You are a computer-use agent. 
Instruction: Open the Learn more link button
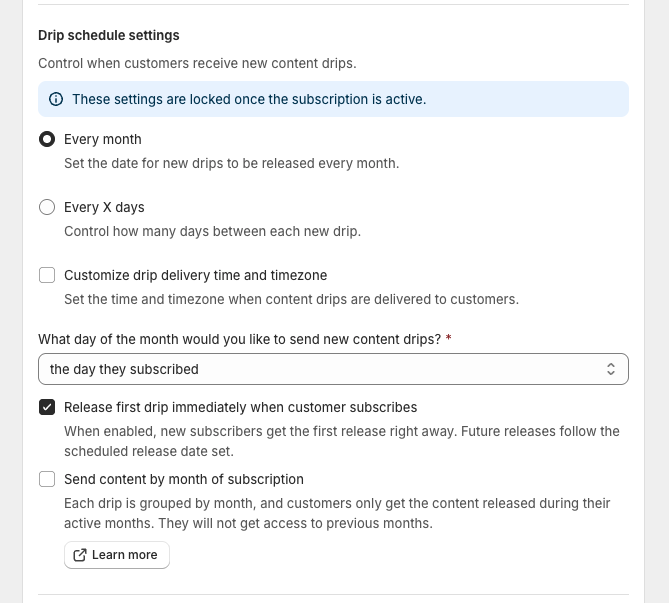pos(117,555)
